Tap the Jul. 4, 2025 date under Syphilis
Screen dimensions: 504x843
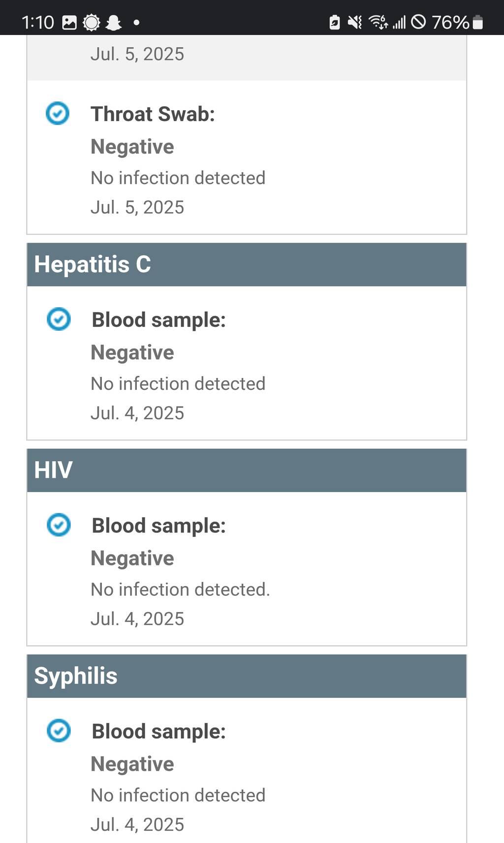pyautogui.click(x=137, y=824)
